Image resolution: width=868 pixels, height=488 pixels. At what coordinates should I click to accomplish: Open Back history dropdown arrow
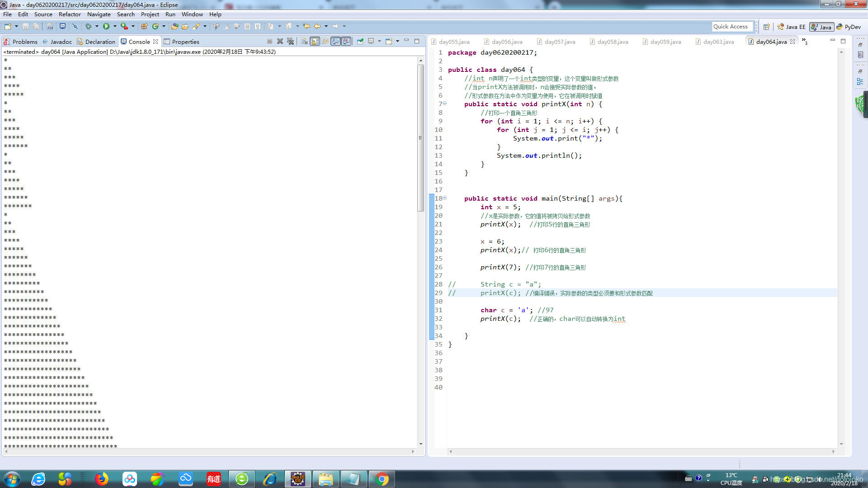(x=326, y=27)
